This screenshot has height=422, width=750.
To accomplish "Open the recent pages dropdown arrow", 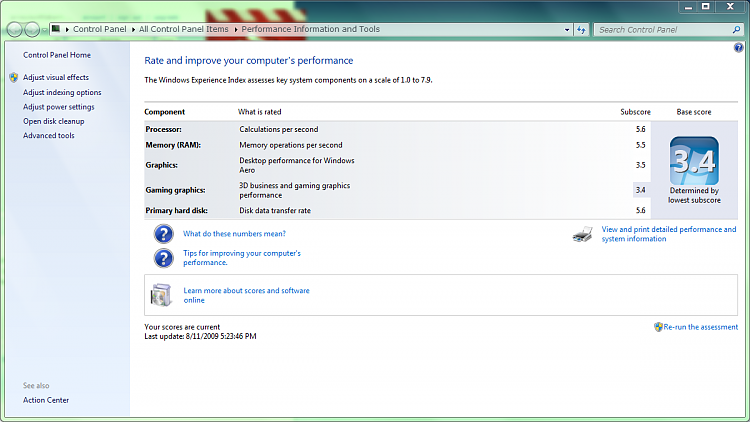I will tap(44, 30).
